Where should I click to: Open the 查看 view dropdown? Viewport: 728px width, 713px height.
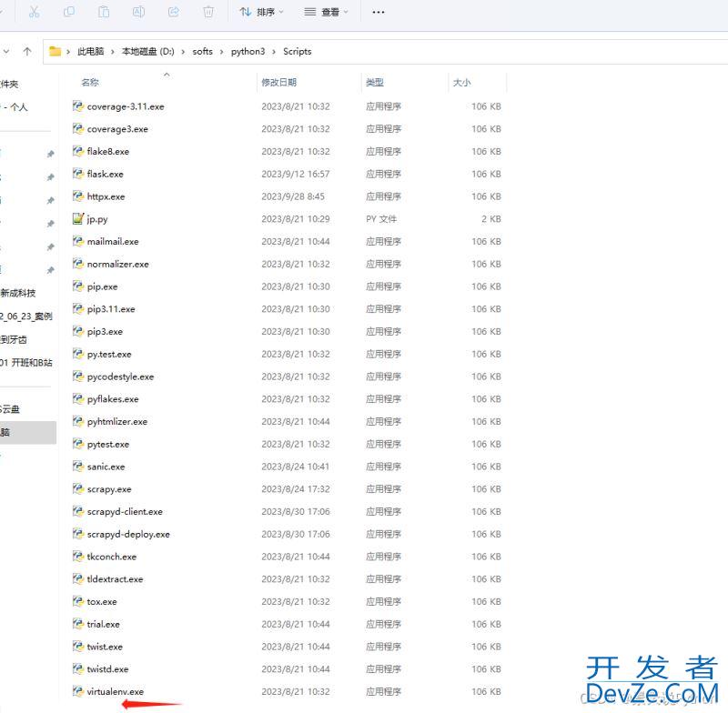326,12
